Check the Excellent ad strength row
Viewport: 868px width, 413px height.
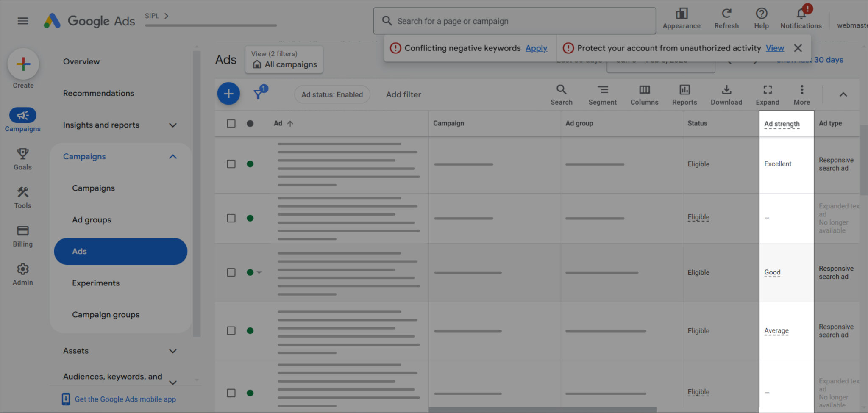[x=231, y=164]
